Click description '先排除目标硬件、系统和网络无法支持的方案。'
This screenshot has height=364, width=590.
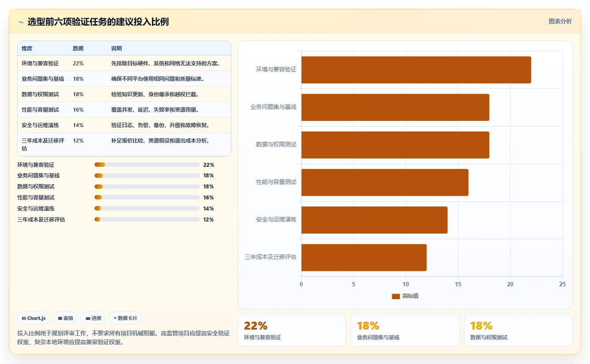pos(166,64)
